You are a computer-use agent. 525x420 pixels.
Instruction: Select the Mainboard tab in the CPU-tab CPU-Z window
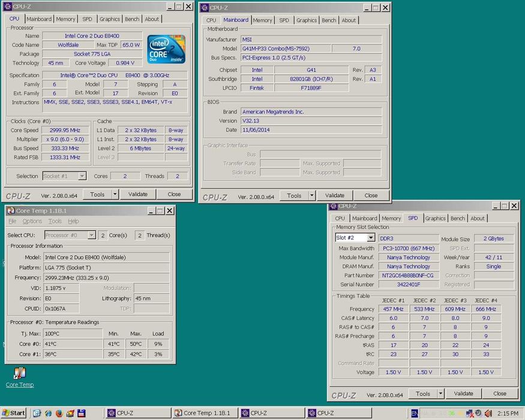(39, 19)
